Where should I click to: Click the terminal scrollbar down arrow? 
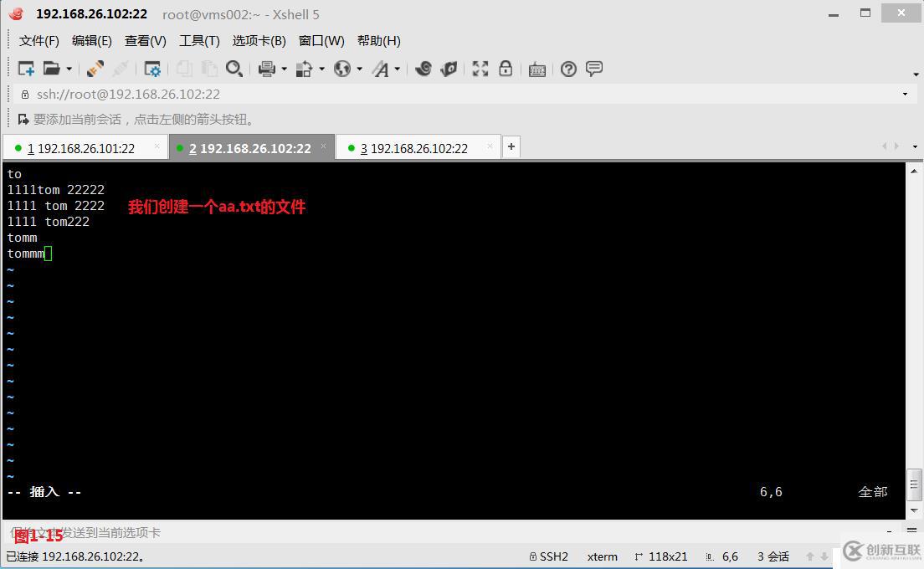[914, 510]
